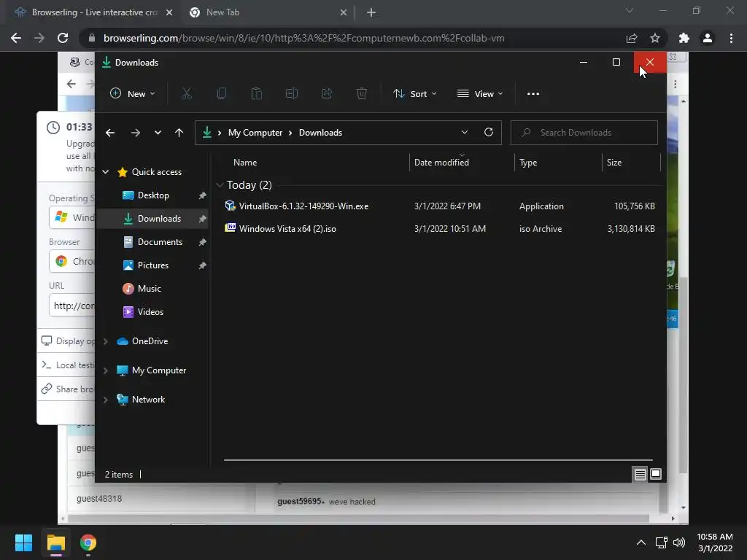747x560 pixels.
Task: Go up one folder level arrow
Action: pyautogui.click(x=179, y=133)
